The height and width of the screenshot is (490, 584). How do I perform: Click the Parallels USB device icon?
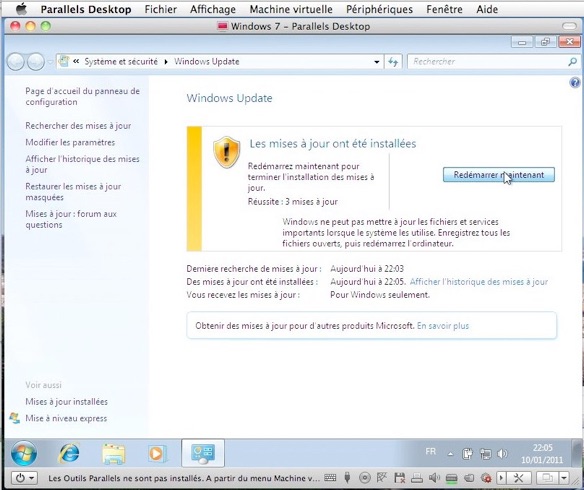click(347, 478)
